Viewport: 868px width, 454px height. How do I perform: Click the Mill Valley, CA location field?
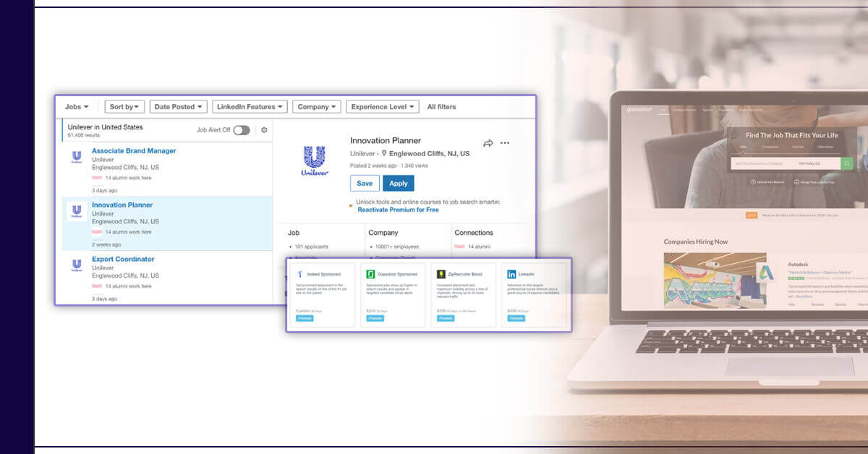(818, 163)
